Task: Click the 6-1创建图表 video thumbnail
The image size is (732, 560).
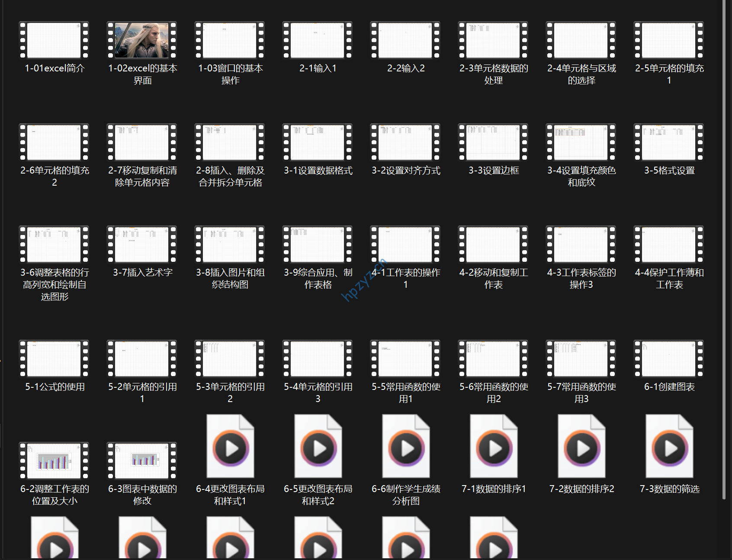Action: click(x=669, y=359)
